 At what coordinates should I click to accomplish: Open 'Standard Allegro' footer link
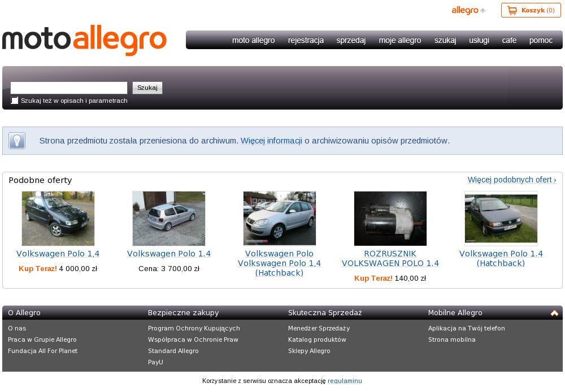point(173,351)
